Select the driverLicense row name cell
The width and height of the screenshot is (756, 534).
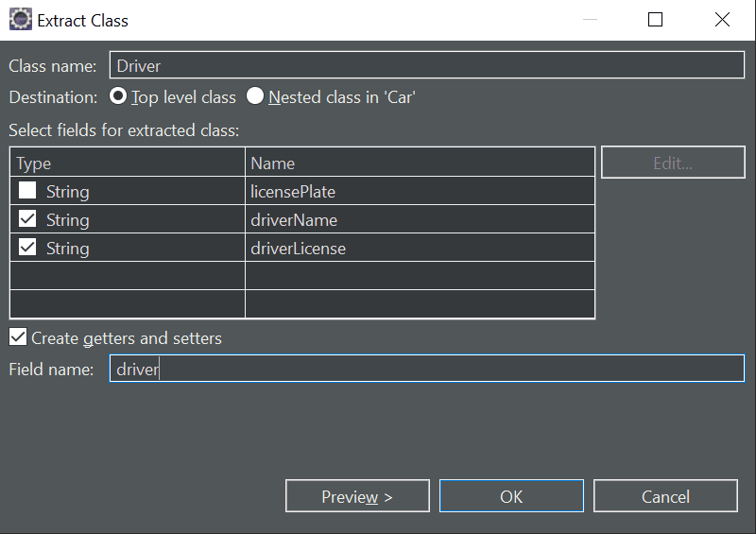[420, 248]
